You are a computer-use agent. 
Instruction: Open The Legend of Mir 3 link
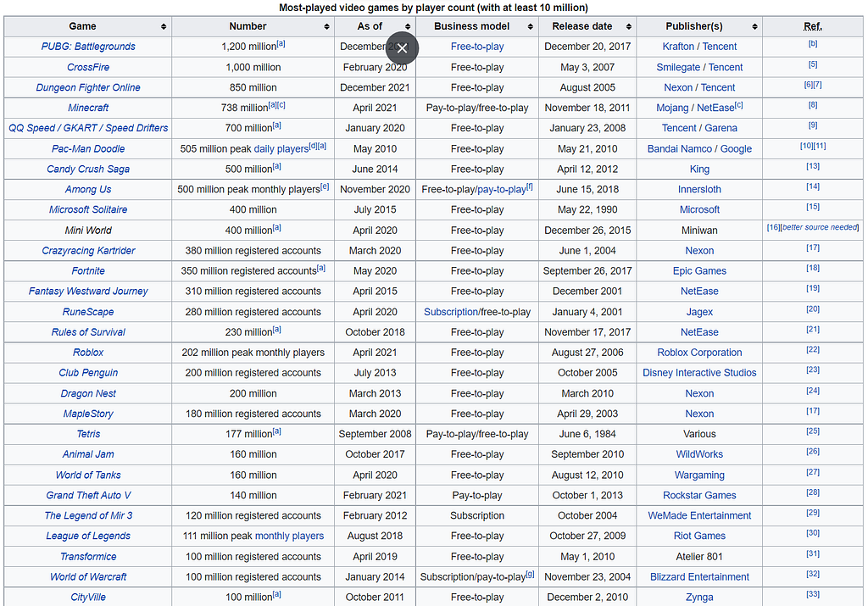tap(88, 515)
